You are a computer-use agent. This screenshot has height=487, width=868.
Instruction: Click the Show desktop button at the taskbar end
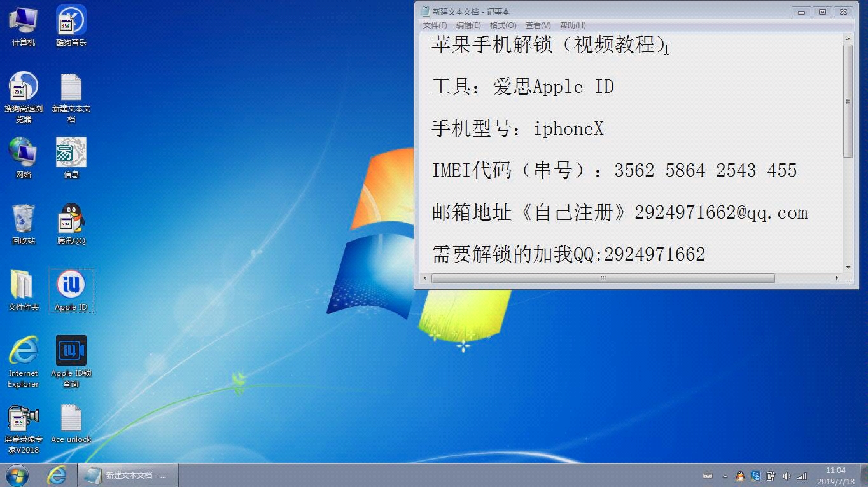pyautogui.click(x=864, y=476)
